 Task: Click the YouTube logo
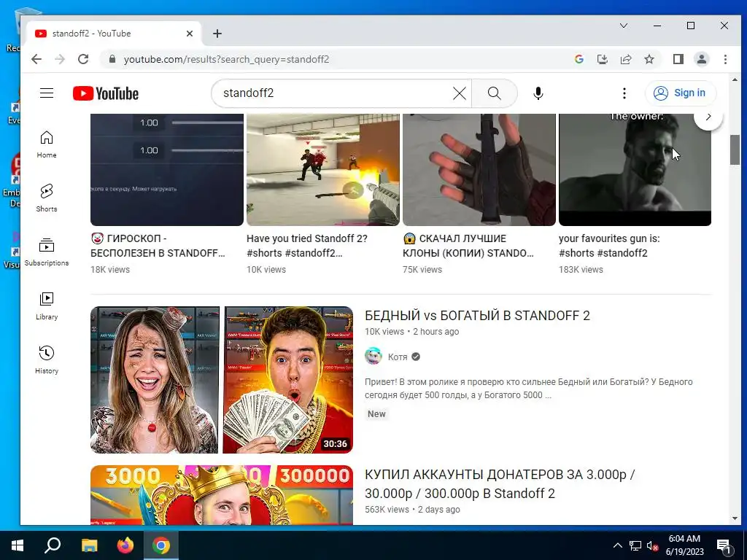(106, 93)
